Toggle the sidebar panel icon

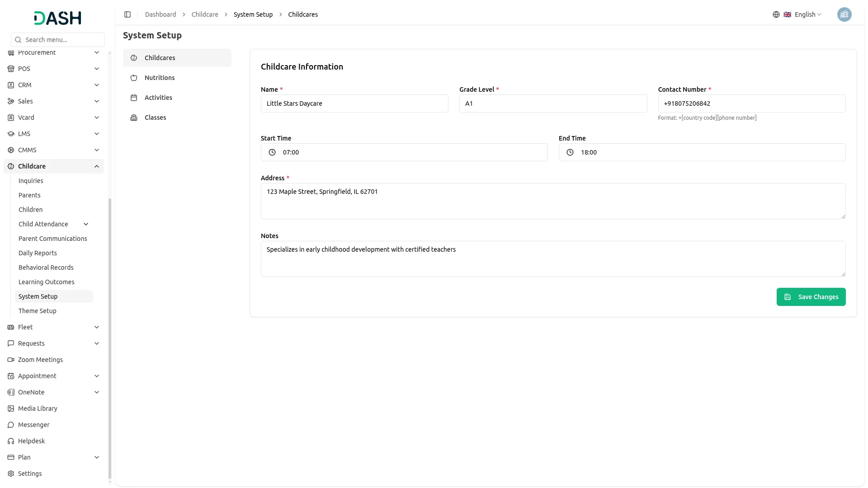coord(127,14)
